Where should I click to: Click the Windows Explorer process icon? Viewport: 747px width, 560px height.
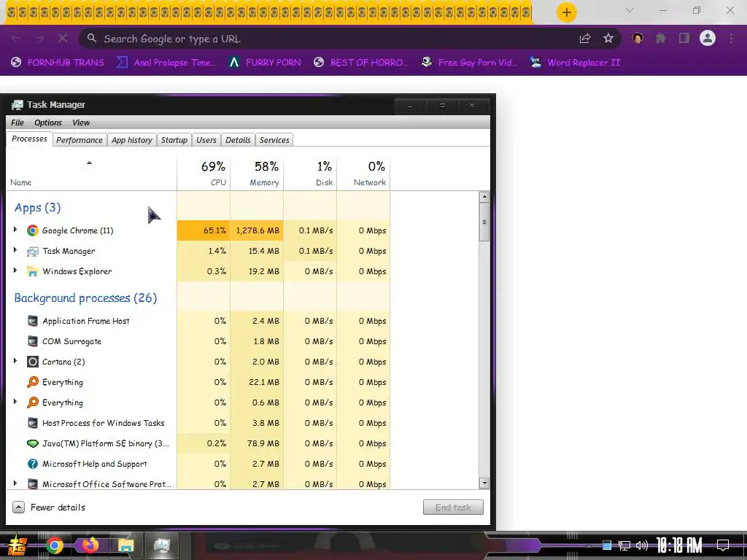click(32, 271)
